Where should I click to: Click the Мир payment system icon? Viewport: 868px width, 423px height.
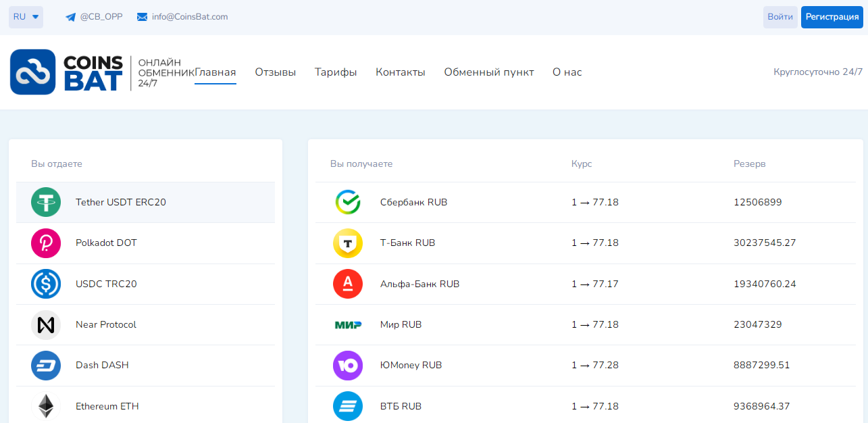pyautogui.click(x=348, y=324)
